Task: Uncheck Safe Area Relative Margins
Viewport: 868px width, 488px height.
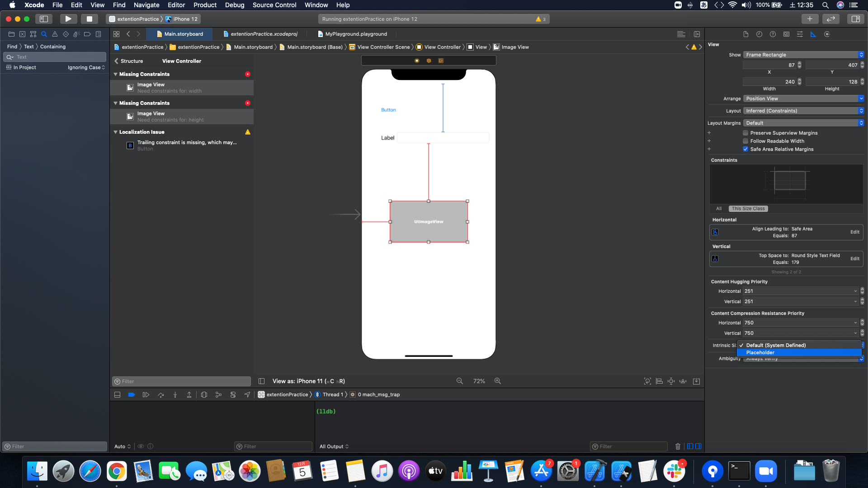Action: point(745,149)
